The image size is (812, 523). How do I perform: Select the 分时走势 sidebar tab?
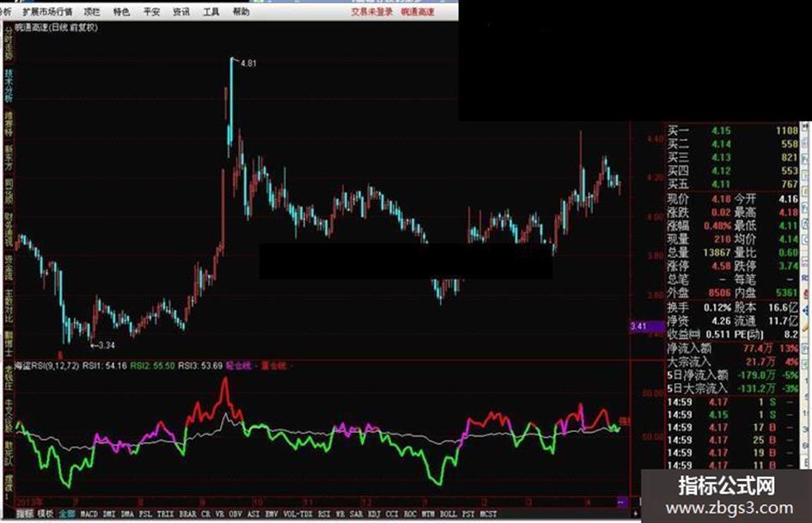[x=9, y=44]
